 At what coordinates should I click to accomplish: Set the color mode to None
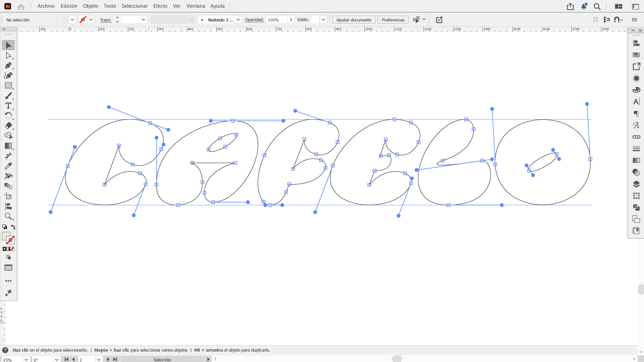(12, 249)
